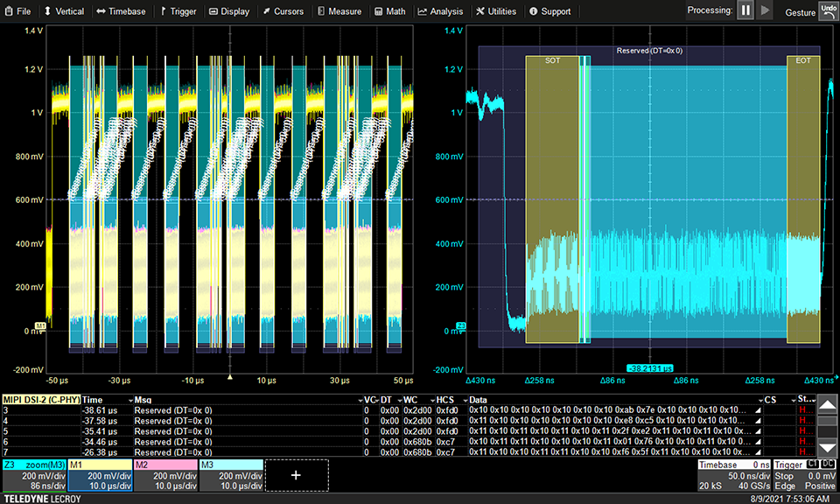Pause processing with the pause button
Viewport: 840px width, 504px height.
(x=745, y=10)
